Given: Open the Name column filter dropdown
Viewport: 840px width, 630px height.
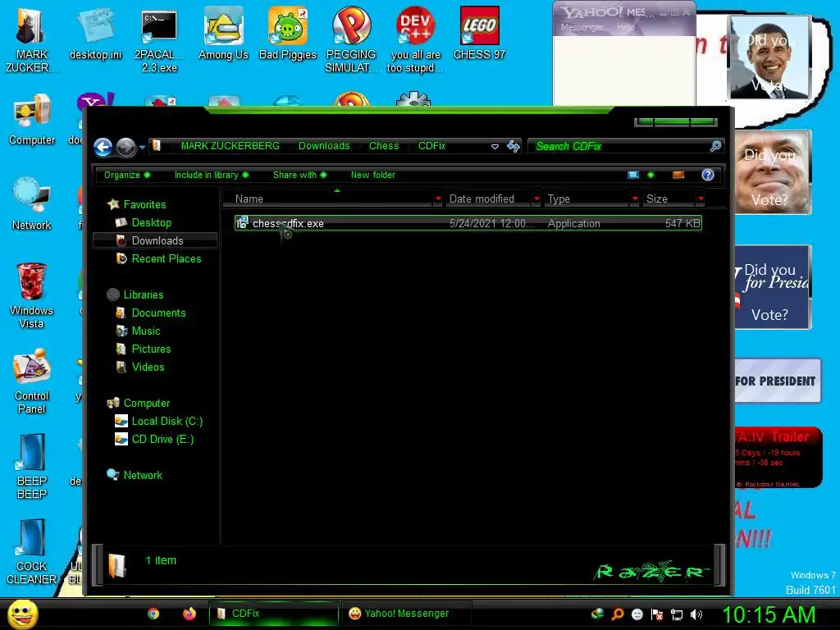Looking at the screenshot, I should point(438,199).
